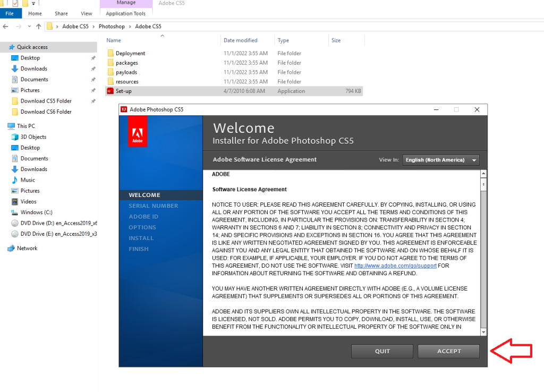Open Music folder under This PC

(28, 180)
